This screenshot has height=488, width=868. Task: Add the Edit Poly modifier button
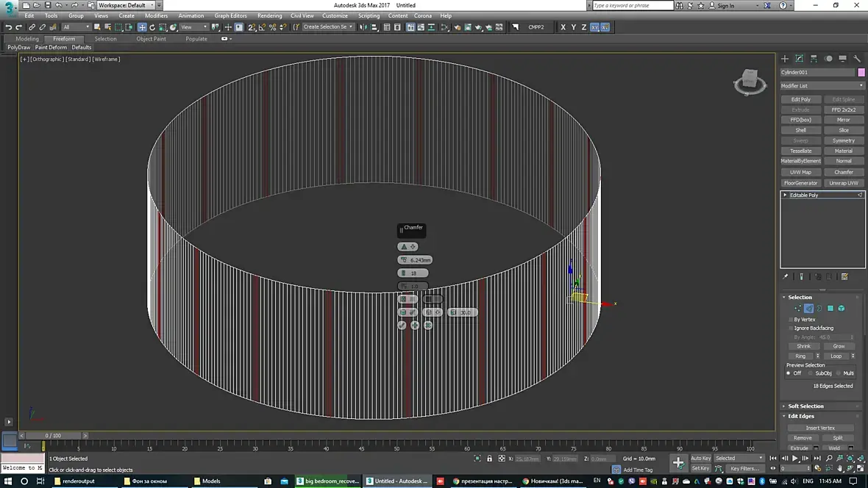[800, 100]
